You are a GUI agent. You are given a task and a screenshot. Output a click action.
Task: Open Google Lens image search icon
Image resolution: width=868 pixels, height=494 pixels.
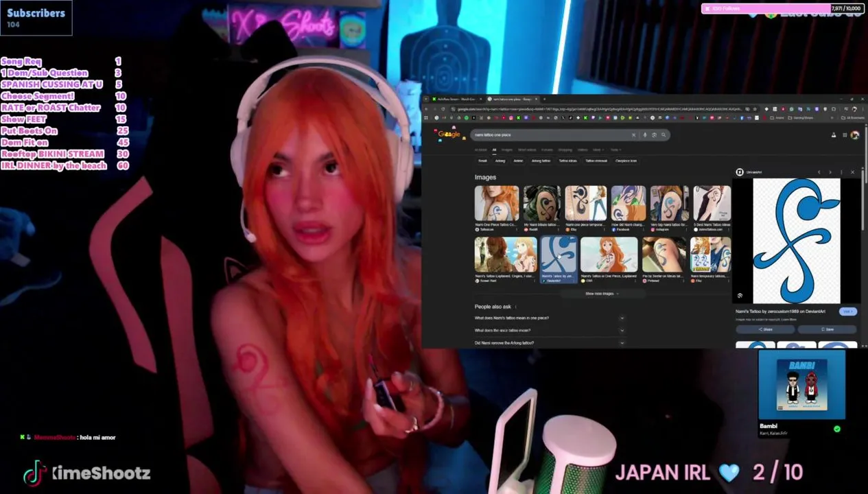pos(654,134)
